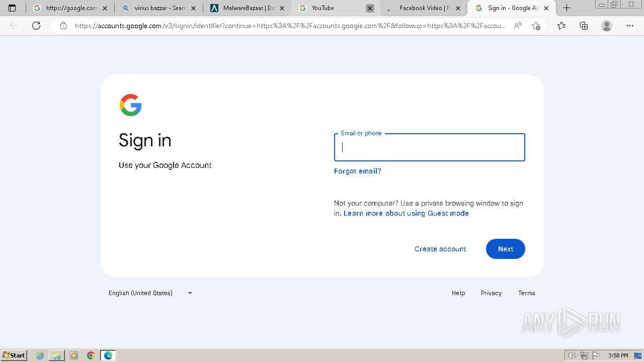Click the blue Next button

pyautogui.click(x=505, y=249)
